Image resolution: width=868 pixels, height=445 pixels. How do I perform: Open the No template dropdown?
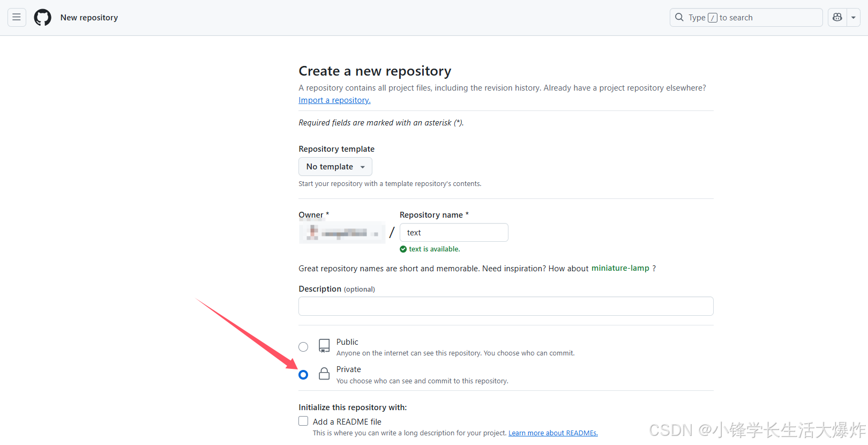point(335,167)
